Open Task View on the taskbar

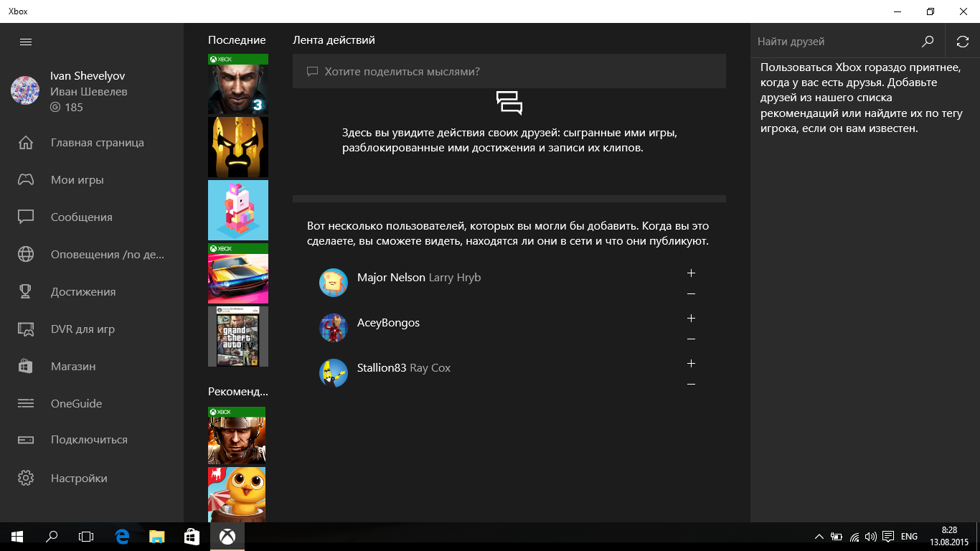coord(86,537)
